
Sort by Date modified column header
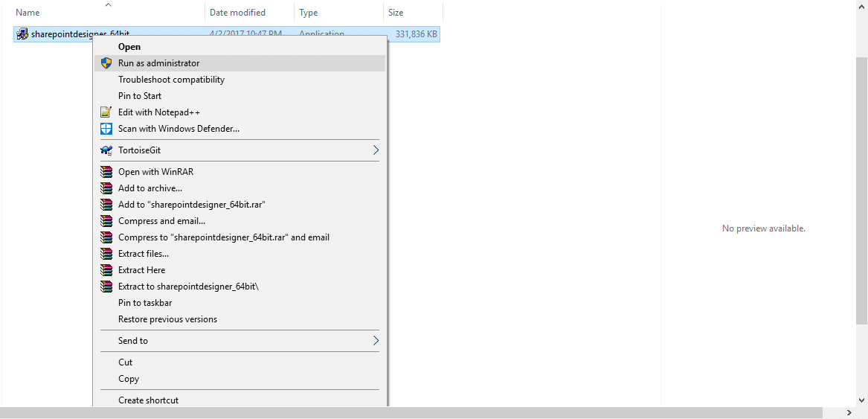(250, 12)
